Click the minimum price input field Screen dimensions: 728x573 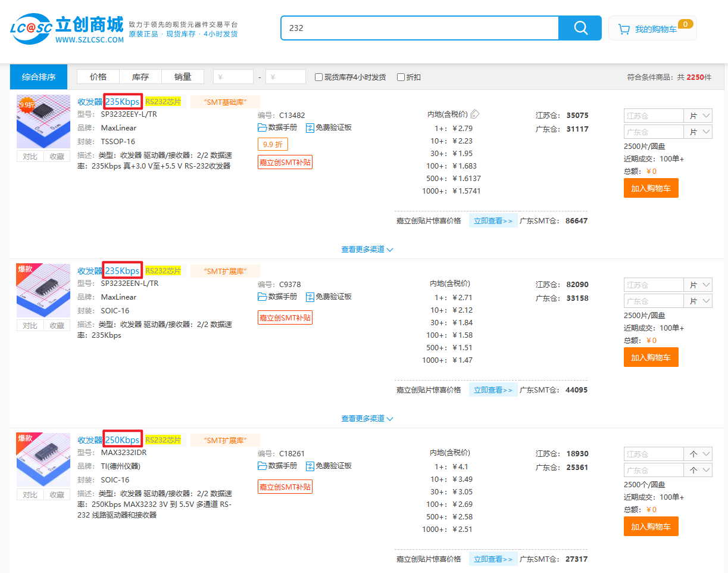point(233,77)
